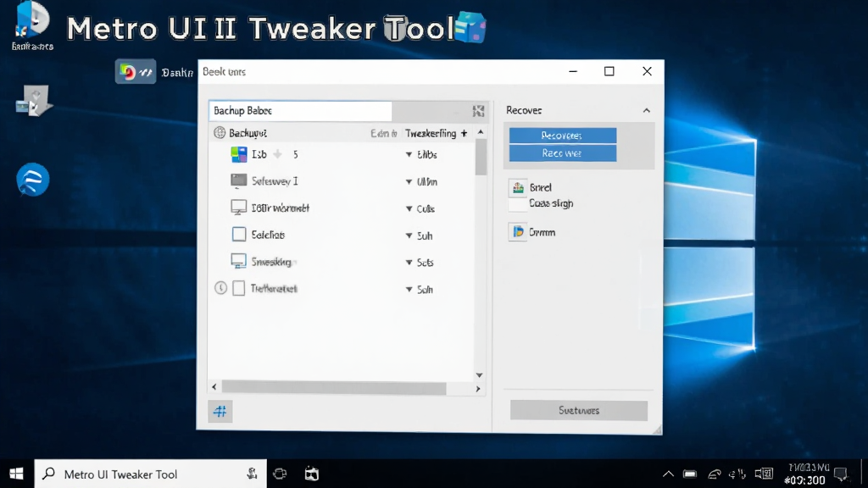Click the gray Suetuues button

(578, 411)
